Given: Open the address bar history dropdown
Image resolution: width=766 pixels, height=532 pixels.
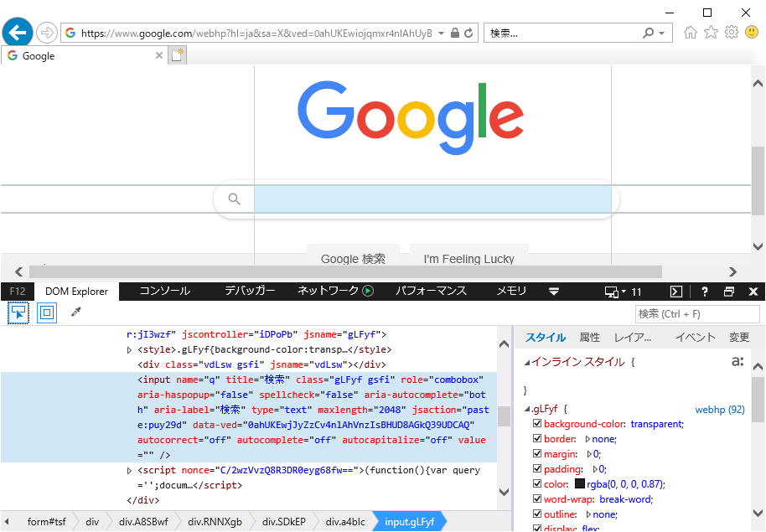Looking at the screenshot, I should pyautogui.click(x=441, y=34).
